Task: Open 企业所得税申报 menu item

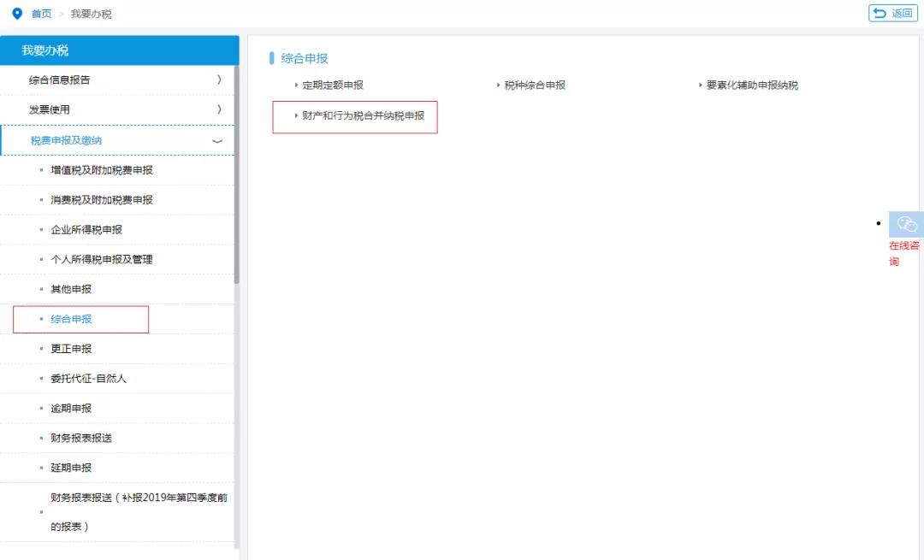Action: pyautogui.click(x=86, y=230)
